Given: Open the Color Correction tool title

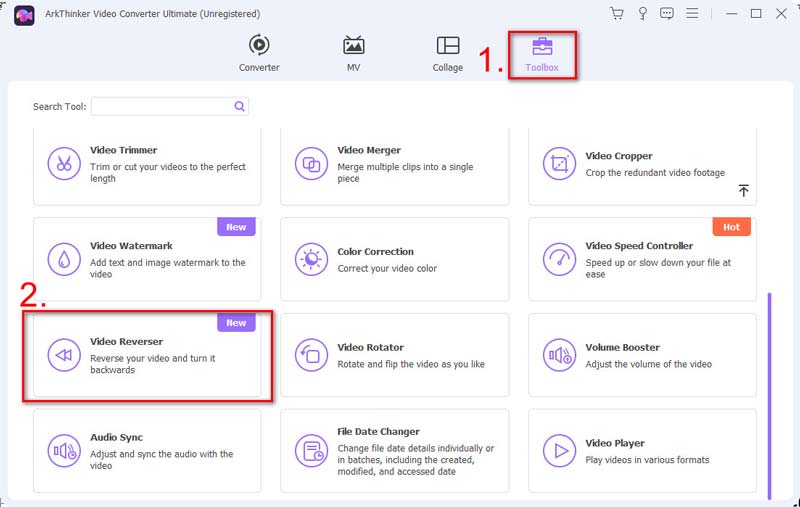Looking at the screenshot, I should (x=376, y=251).
